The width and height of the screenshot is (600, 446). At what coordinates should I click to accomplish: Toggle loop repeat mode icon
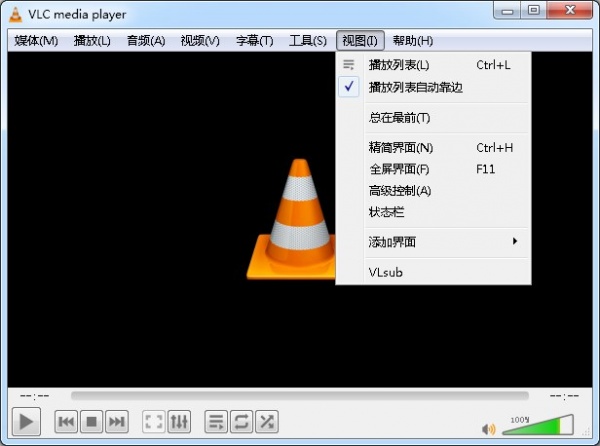coord(241,422)
